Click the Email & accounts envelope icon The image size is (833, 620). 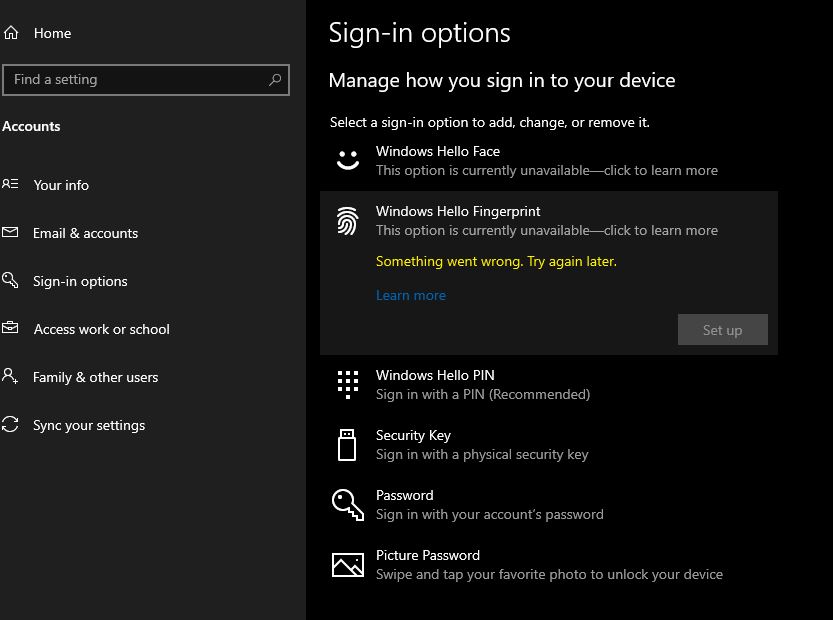point(10,232)
